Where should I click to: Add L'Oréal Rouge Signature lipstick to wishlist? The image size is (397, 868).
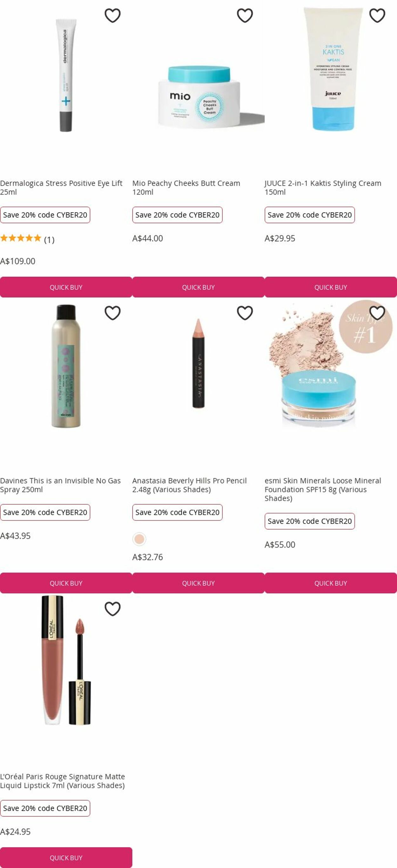tap(112, 608)
